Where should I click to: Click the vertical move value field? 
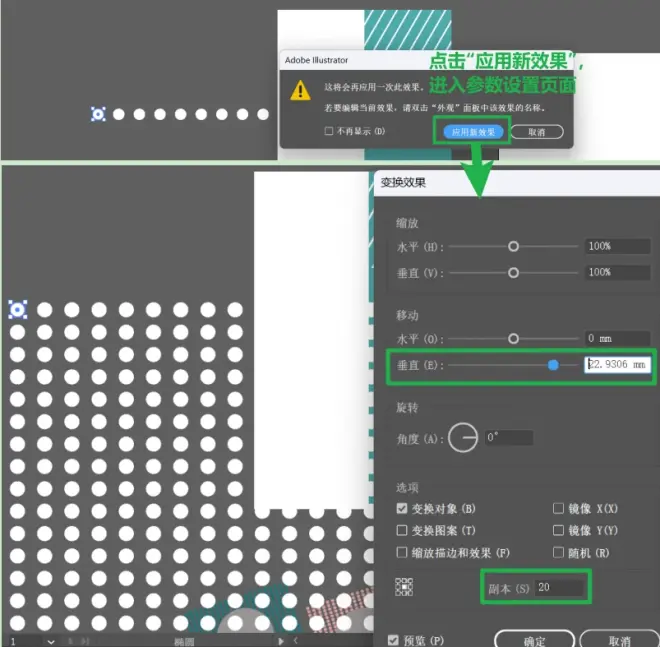(x=617, y=365)
